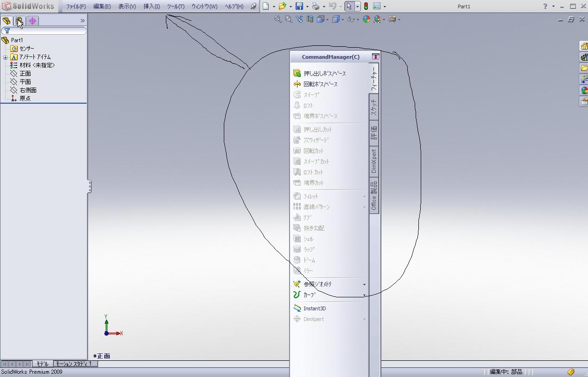Click the Display Style cube icon
The height and width of the screenshot is (377, 588).
point(336,19)
